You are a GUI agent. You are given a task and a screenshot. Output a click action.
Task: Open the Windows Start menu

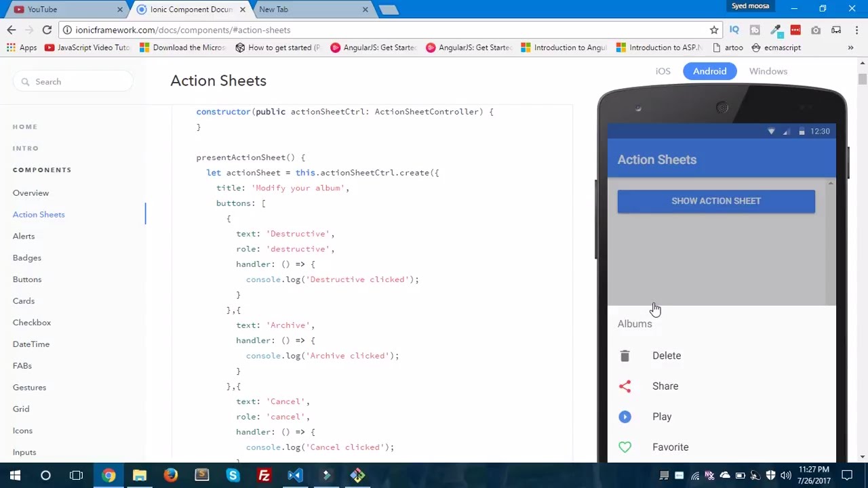15,475
